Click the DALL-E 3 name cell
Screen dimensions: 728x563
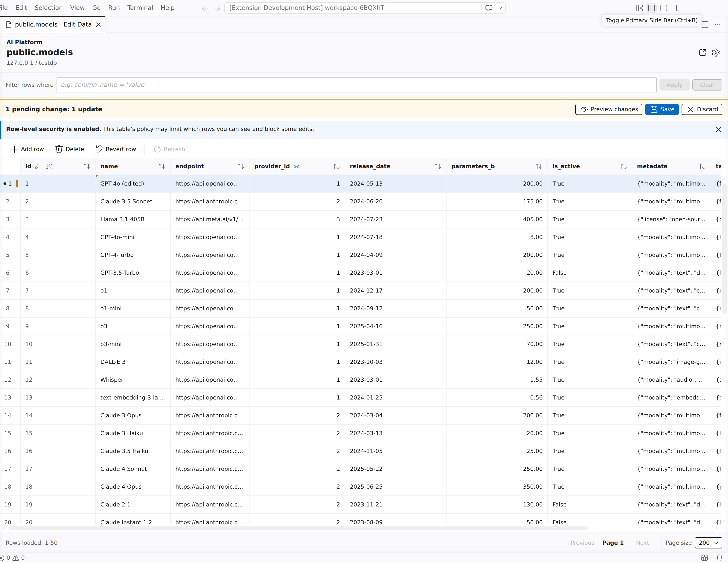pyautogui.click(x=133, y=362)
